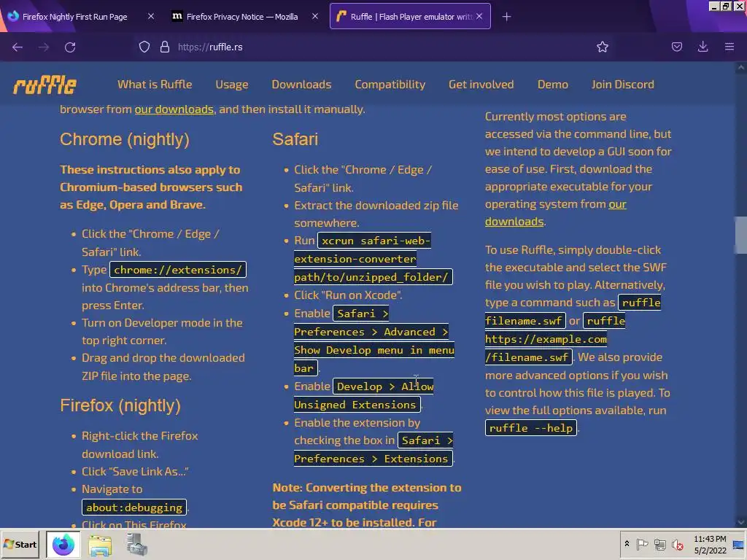Show the downloads panel arrow icon
The height and width of the screenshot is (560, 747).
click(703, 47)
